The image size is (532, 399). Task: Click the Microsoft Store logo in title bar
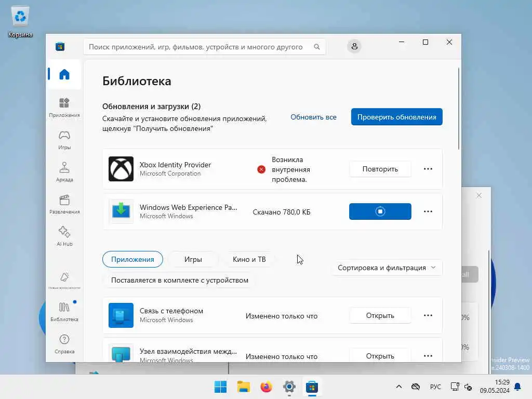tap(60, 46)
